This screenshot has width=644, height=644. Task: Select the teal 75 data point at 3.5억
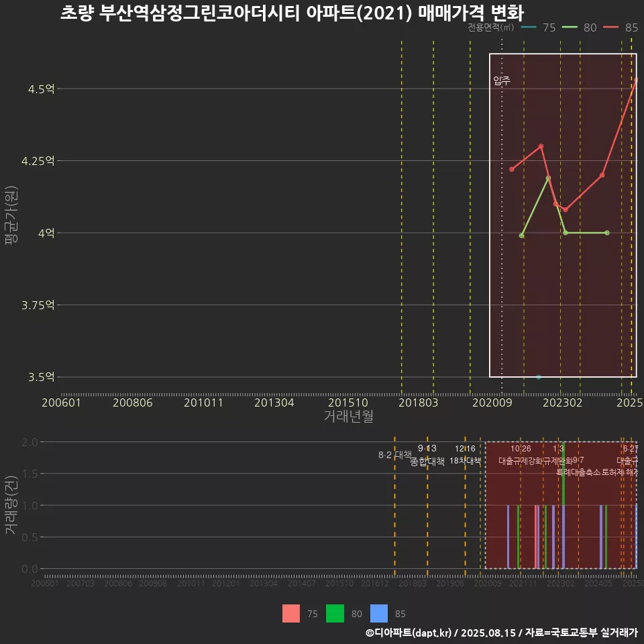click(539, 377)
